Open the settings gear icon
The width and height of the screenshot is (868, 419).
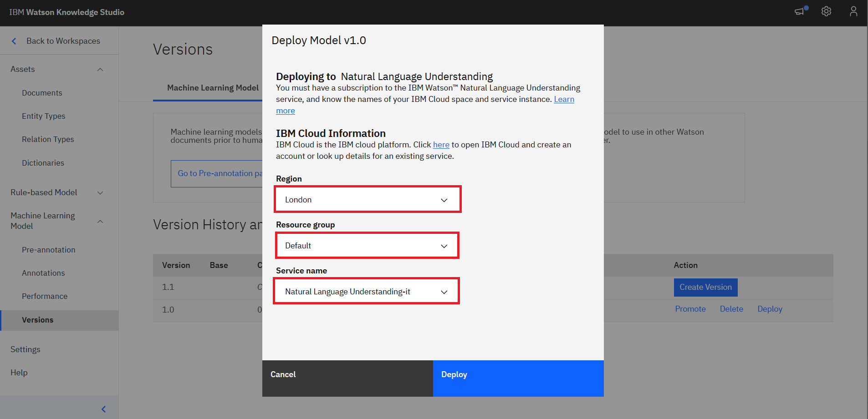pos(826,11)
